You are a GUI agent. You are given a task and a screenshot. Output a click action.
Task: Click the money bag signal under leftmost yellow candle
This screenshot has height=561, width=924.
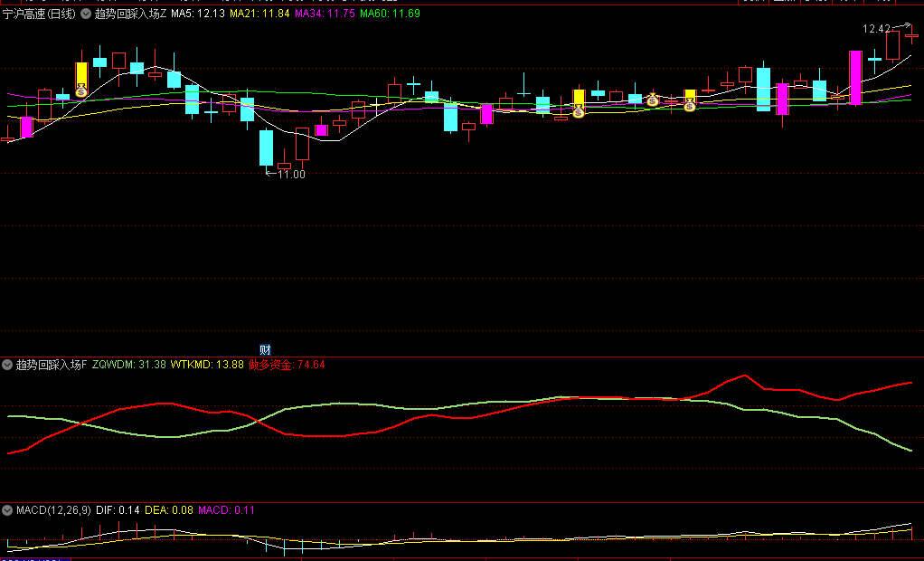tap(81, 91)
